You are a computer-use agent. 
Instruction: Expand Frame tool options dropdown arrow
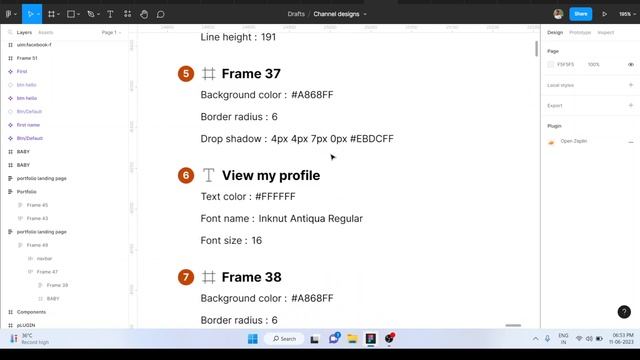58,14
